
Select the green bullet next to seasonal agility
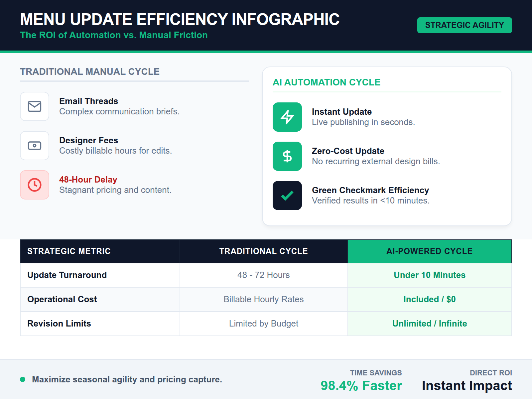[x=23, y=379]
